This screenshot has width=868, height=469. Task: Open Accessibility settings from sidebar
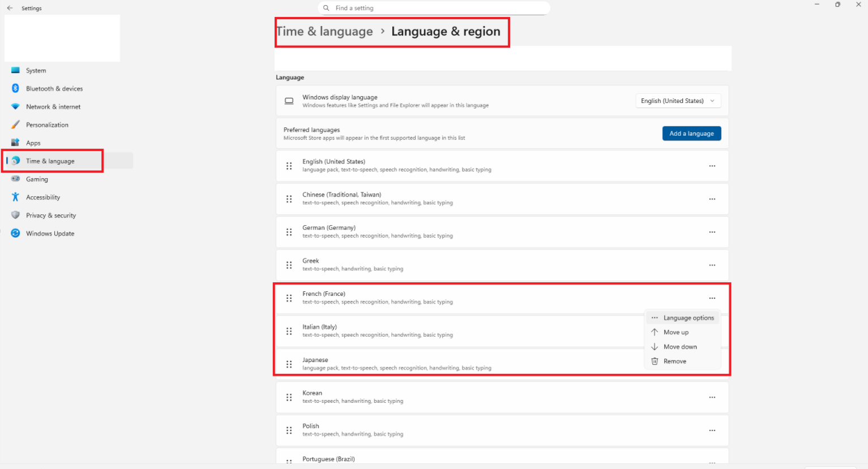16,197
